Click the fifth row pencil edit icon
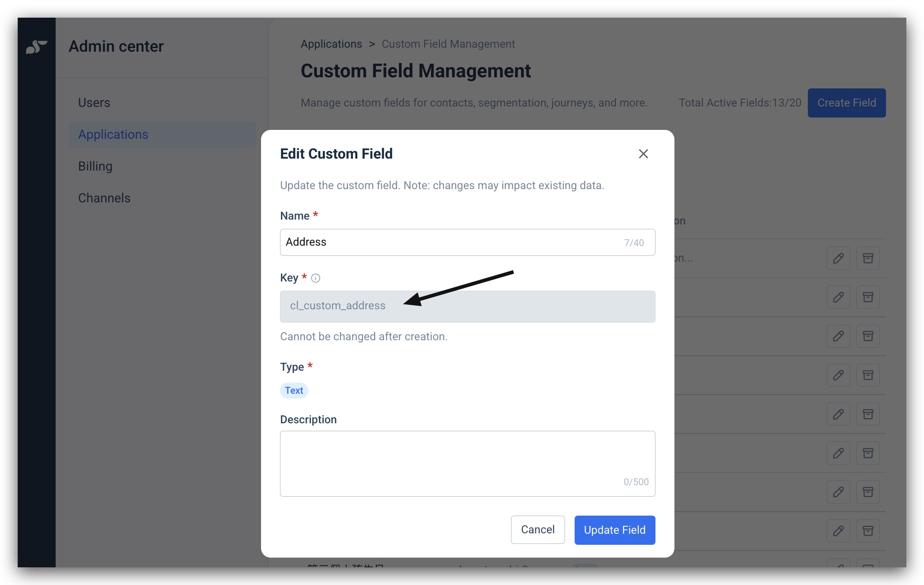Screen dimensions: 924x585 (838, 414)
